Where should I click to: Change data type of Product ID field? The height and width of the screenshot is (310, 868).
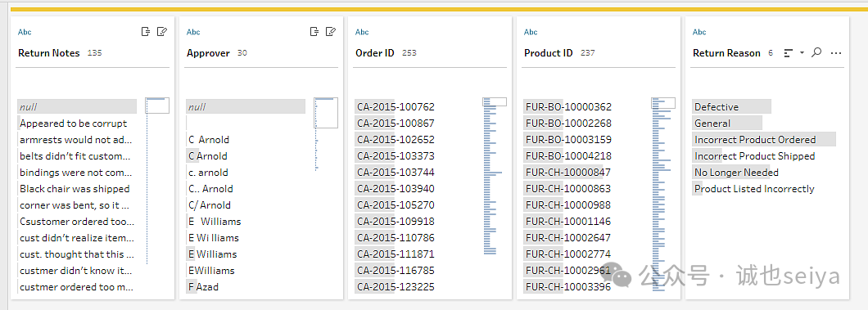coord(531,32)
